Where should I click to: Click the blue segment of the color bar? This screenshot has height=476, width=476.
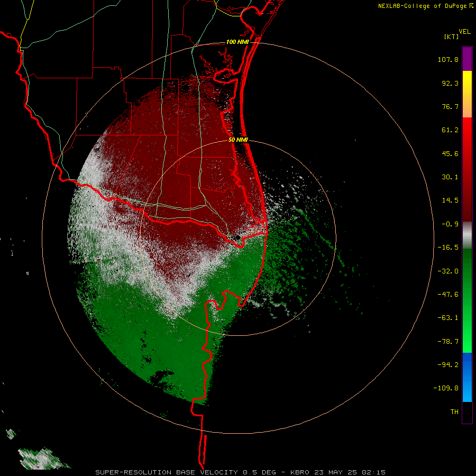(x=467, y=377)
